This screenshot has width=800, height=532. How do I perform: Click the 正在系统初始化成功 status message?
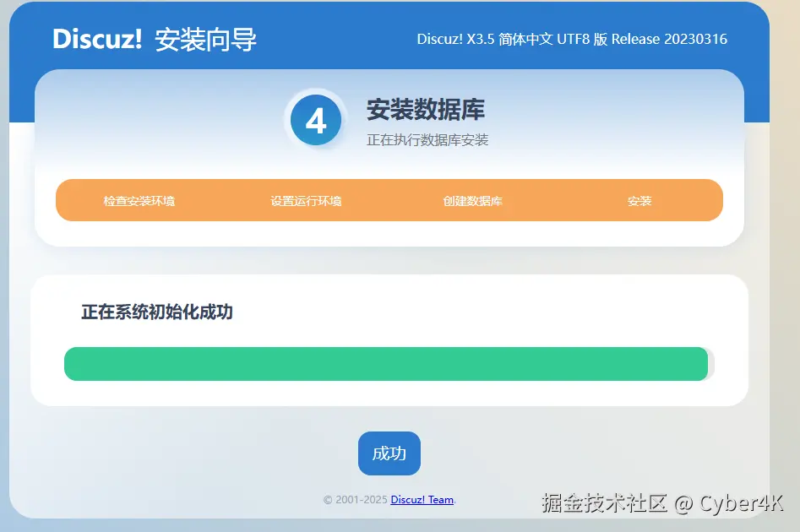157,312
